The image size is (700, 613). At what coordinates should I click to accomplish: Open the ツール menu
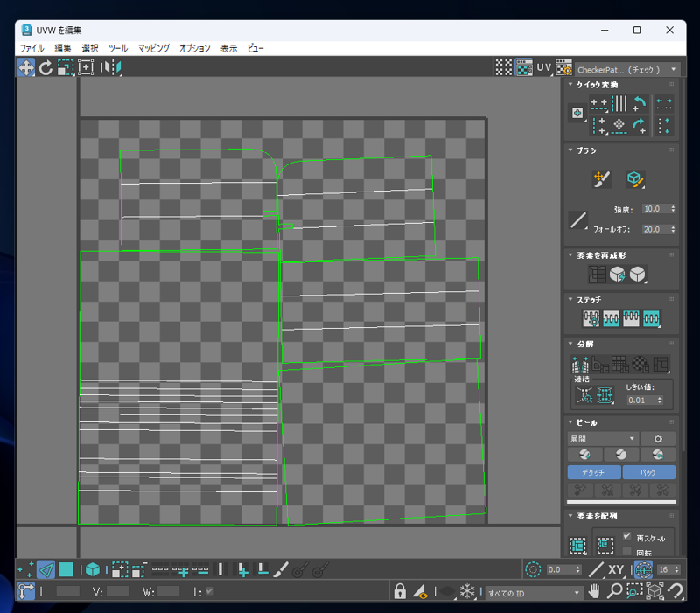coord(118,48)
